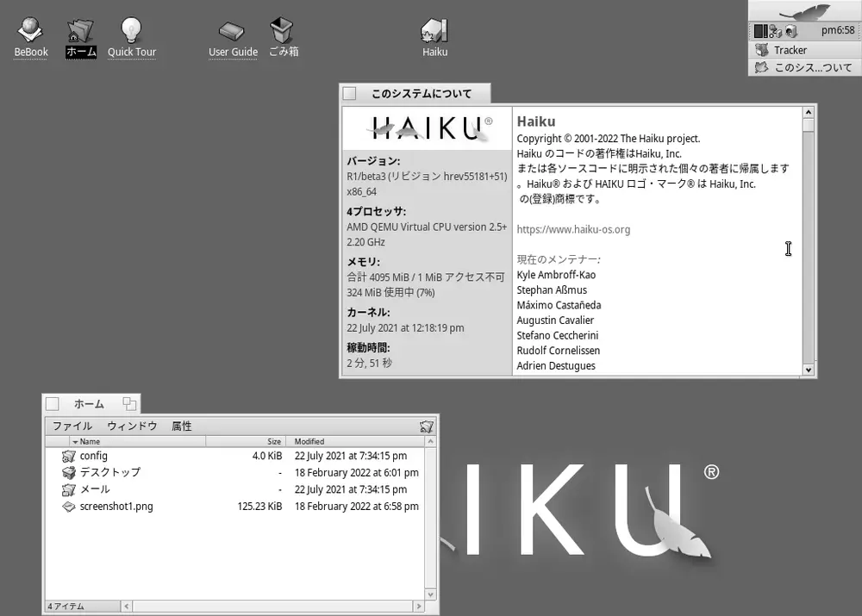Click the ProcessController tray icon

761,31
